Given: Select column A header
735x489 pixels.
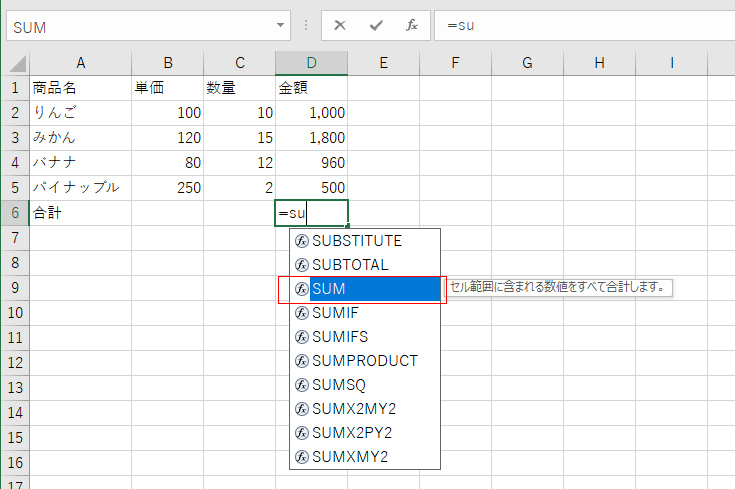Looking at the screenshot, I should [x=81, y=63].
